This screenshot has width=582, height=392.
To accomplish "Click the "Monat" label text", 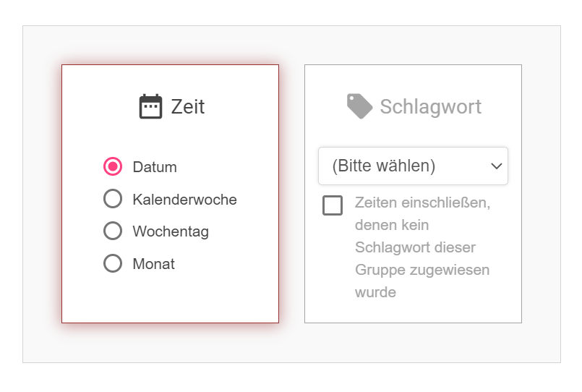I will (153, 264).
